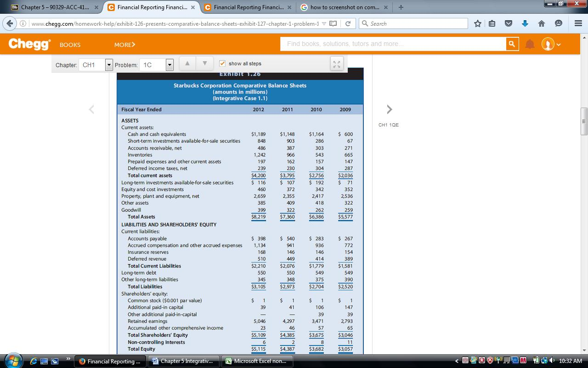588x368 pixels.
Task: Go to the previous problem with up arrow
Action: 187,63
